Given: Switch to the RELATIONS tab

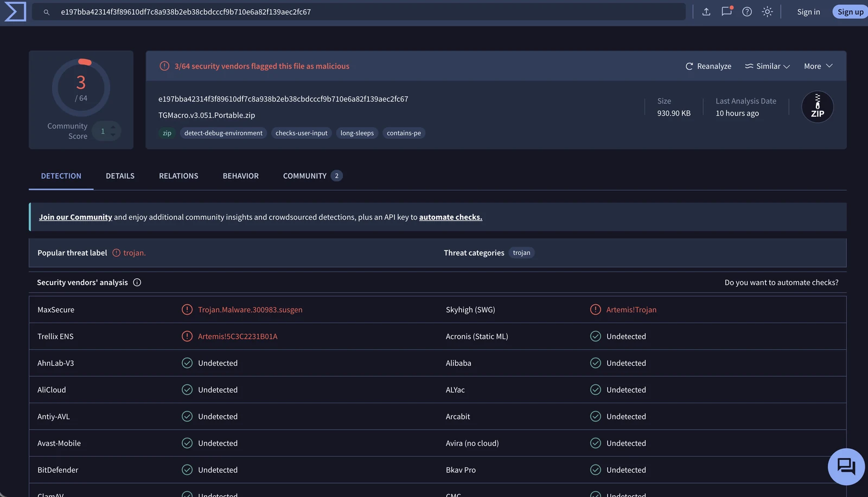Looking at the screenshot, I should click(178, 176).
